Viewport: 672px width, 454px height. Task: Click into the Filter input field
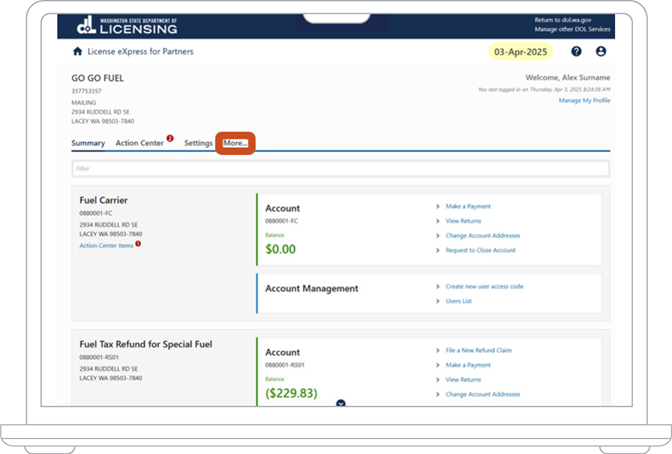[x=341, y=168]
